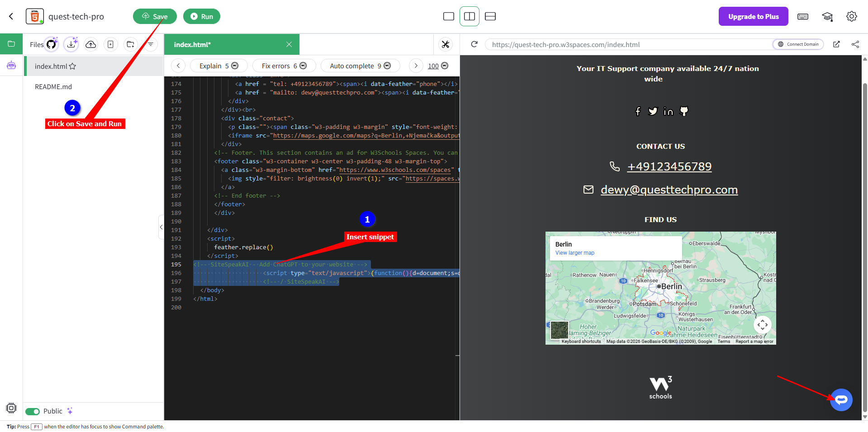Click the Save button
Screen dimensions: 868x432
pyautogui.click(x=155, y=16)
